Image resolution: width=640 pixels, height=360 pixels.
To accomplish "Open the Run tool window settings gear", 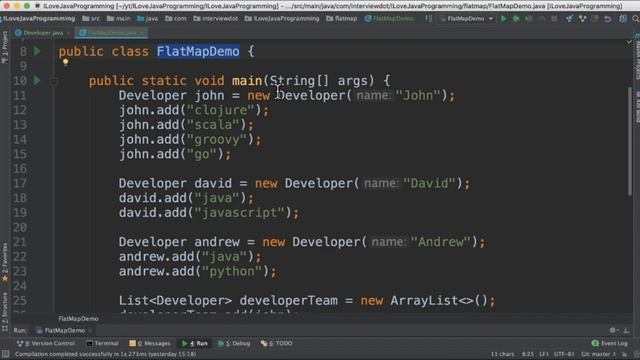I will tap(613, 330).
